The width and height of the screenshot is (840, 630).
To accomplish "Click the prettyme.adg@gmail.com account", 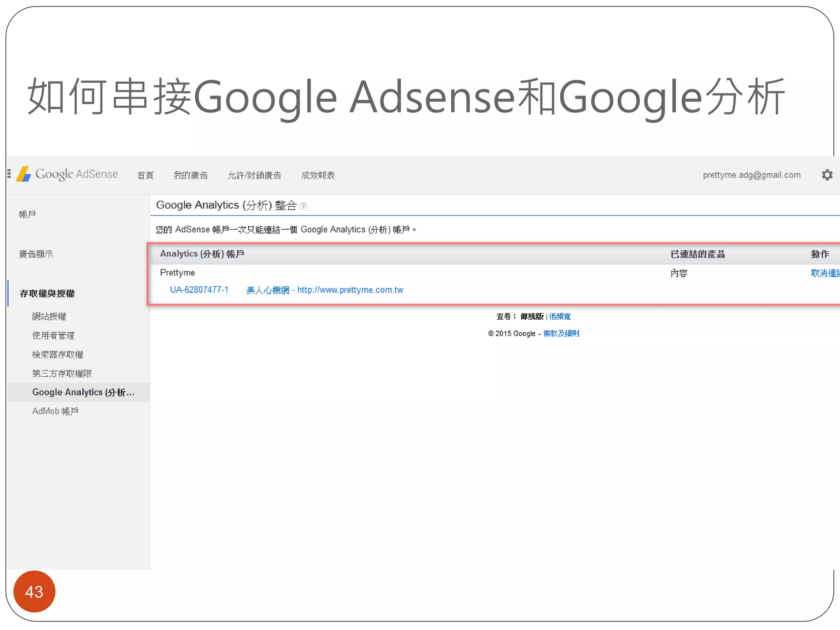I will tap(751, 175).
